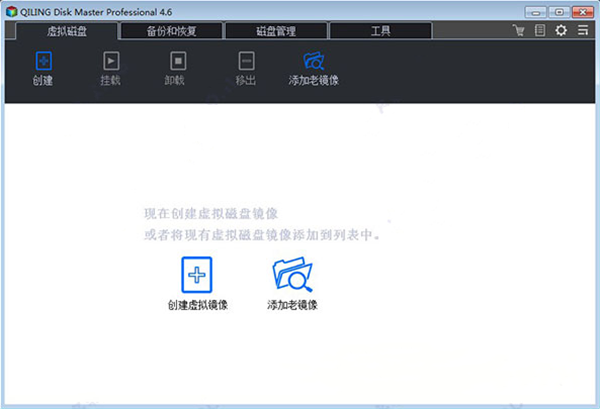Open the shopping cart icon
The image size is (600, 409).
click(518, 30)
